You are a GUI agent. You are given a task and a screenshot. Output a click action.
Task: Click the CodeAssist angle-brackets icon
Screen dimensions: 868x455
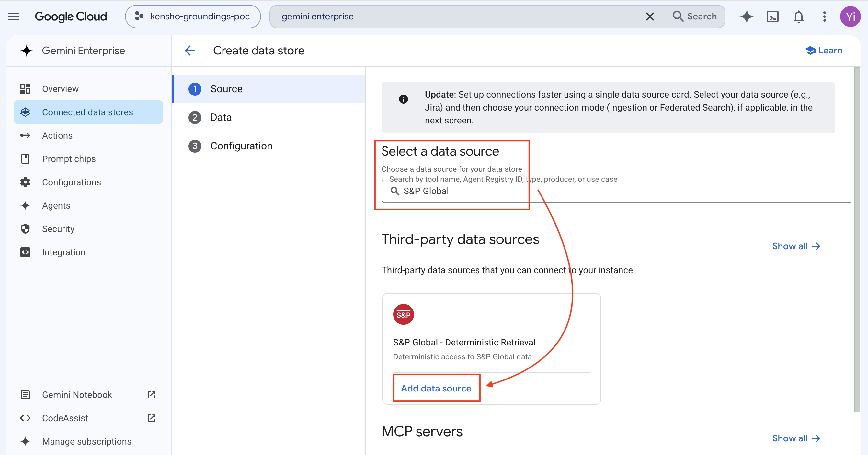[x=25, y=418]
